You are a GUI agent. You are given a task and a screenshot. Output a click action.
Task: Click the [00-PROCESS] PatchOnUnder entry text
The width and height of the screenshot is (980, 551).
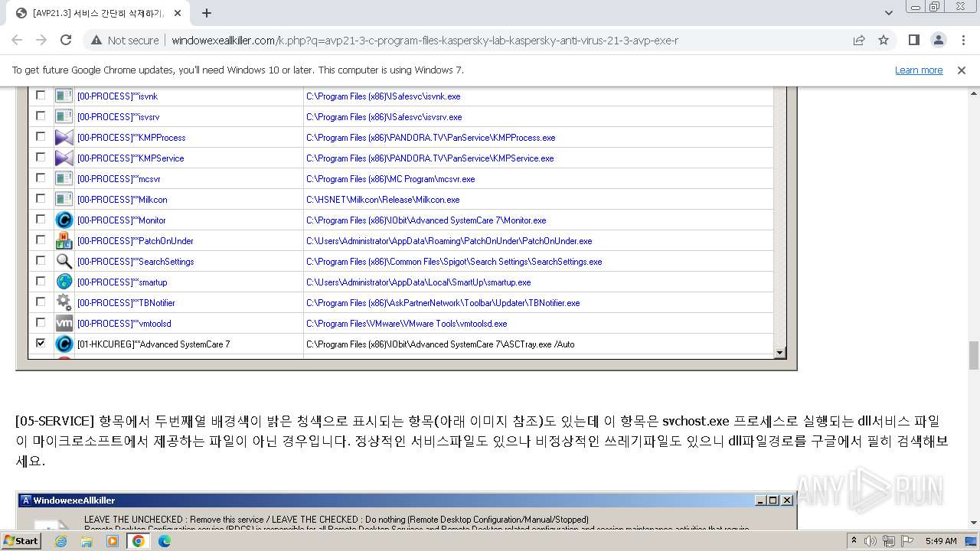tap(136, 241)
